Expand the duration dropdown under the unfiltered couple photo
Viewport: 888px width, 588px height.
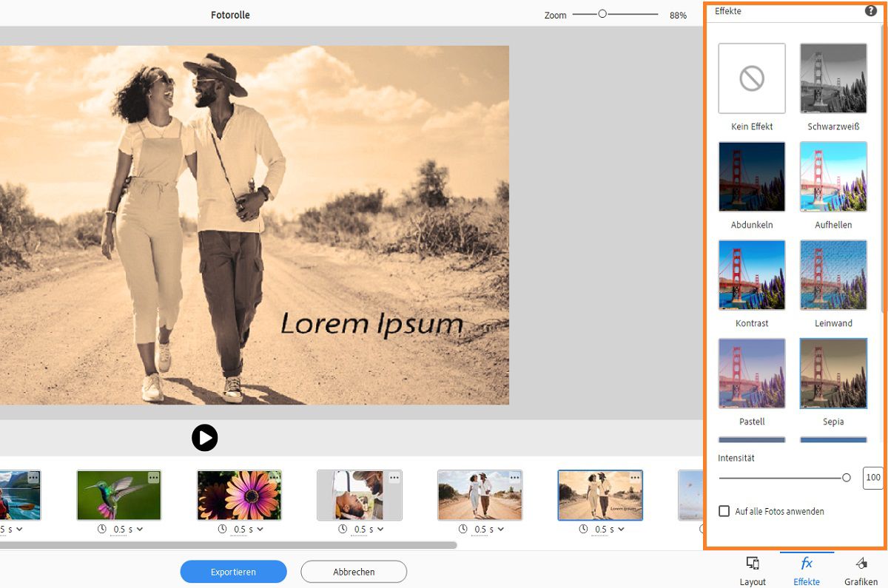[501, 530]
